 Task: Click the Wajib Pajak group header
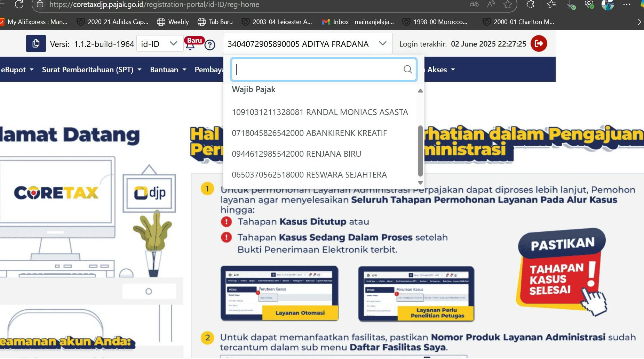pos(254,89)
